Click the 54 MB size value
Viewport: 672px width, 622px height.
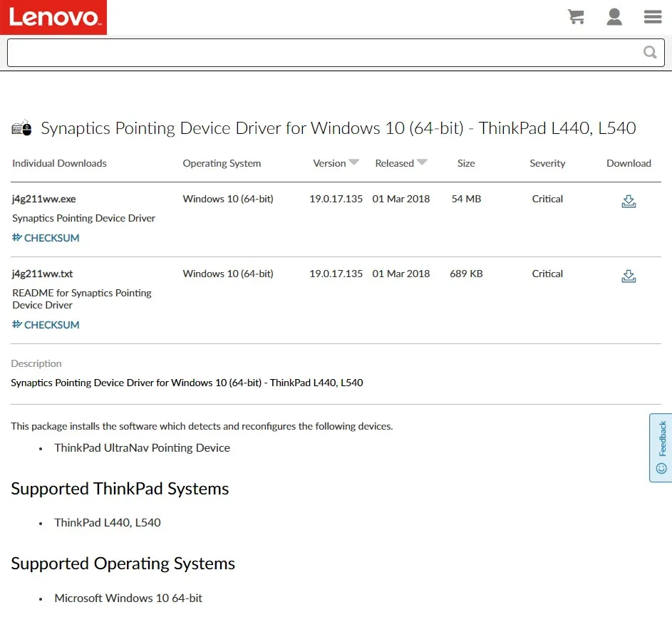pos(466,199)
